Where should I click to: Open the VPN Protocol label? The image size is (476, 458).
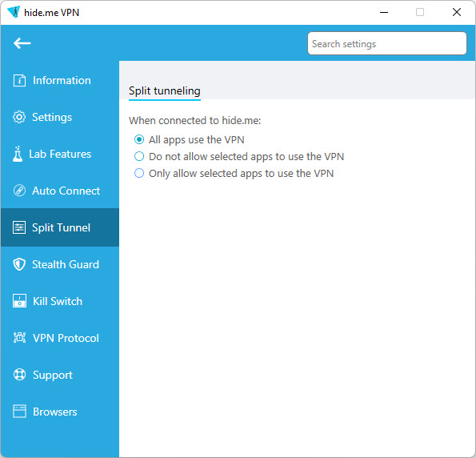pyautogui.click(x=66, y=338)
